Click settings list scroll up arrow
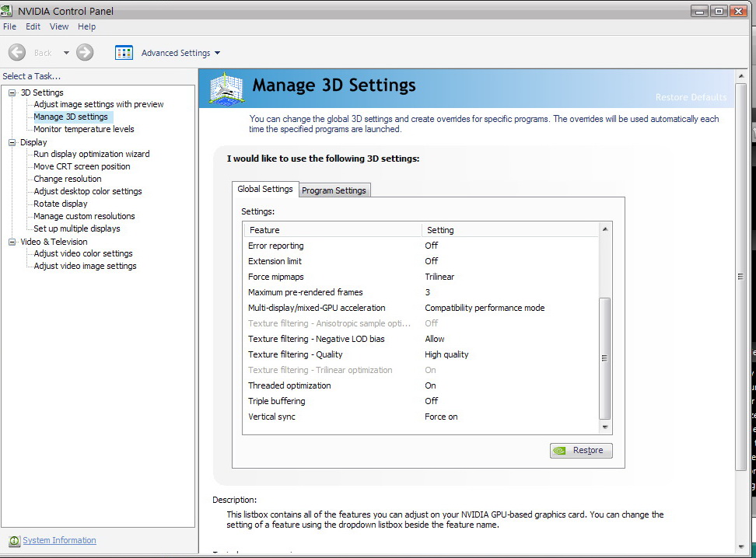The height and width of the screenshot is (558, 756). click(605, 229)
